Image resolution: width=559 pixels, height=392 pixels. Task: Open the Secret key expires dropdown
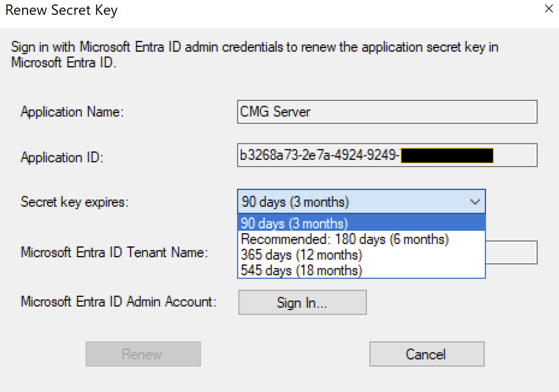click(x=361, y=201)
